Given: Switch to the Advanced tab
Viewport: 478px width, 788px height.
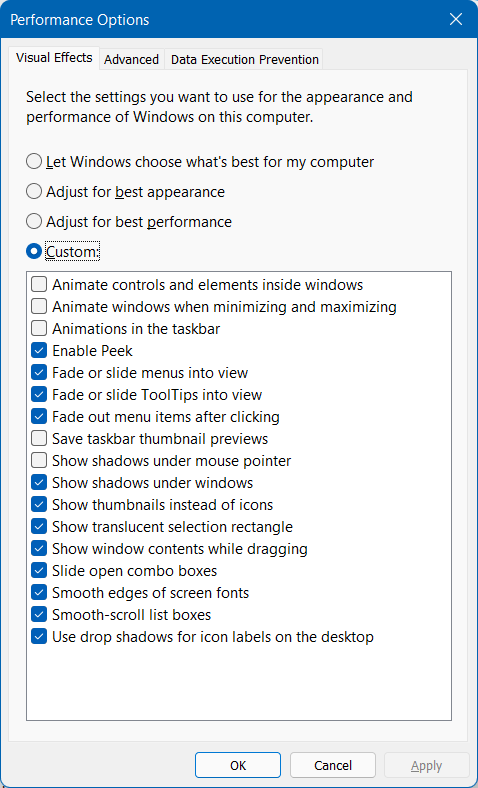Looking at the screenshot, I should 132,59.
